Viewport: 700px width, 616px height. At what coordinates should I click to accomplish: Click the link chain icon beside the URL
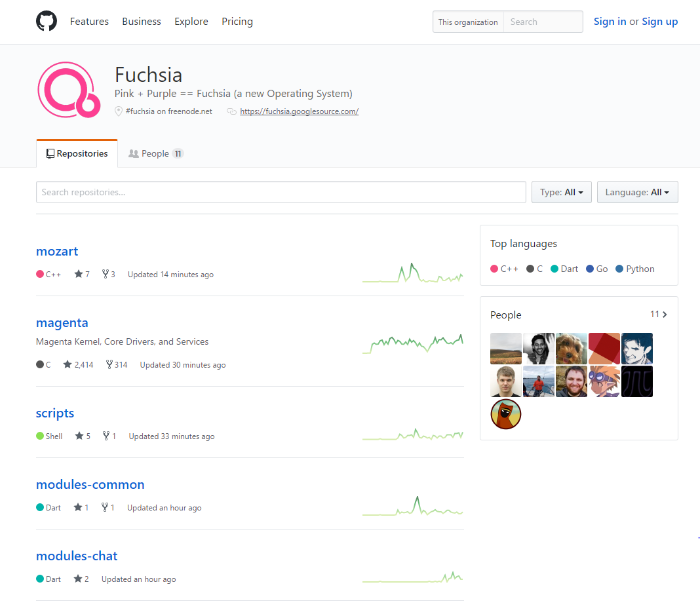coord(231,111)
